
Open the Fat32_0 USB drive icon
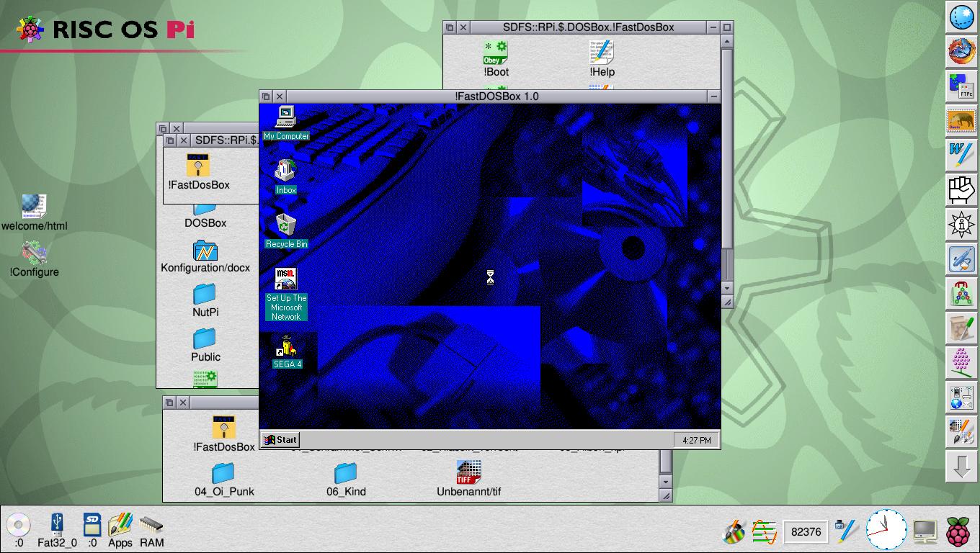point(57,525)
